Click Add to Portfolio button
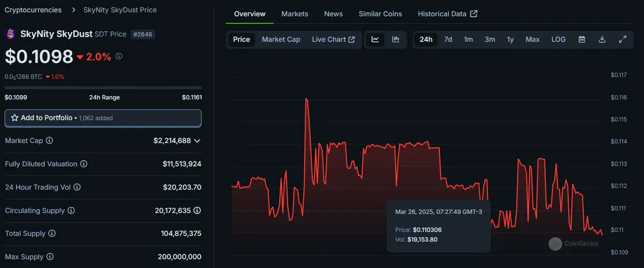The image size is (644, 268). (x=103, y=118)
